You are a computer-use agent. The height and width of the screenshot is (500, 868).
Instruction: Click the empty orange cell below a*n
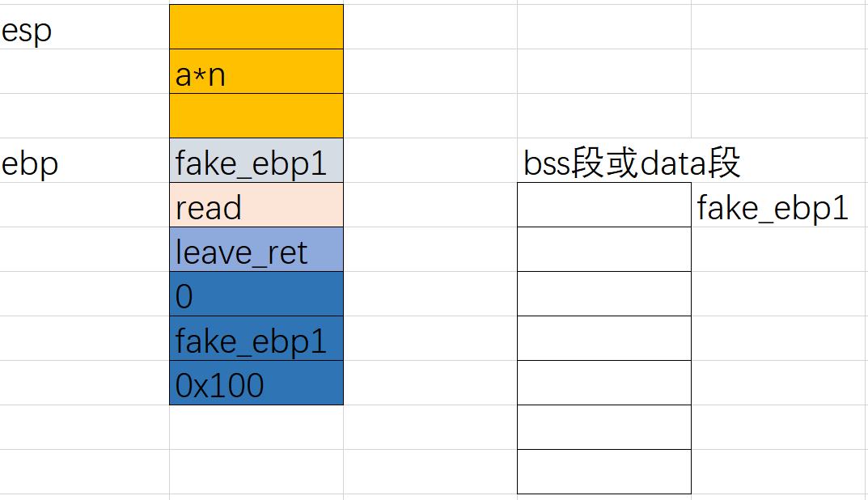[256, 116]
